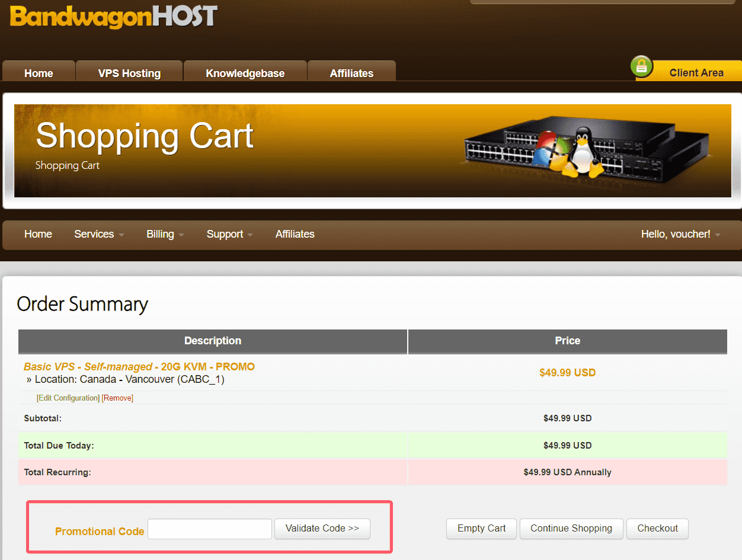
Task: Expand the Services dropdown menu
Action: pyautogui.click(x=99, y=234)
